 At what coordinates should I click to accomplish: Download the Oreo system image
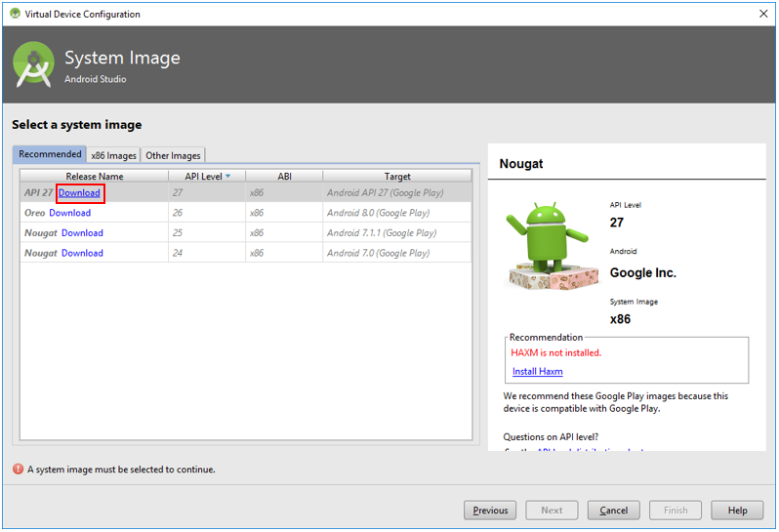(x=70, y=213)
